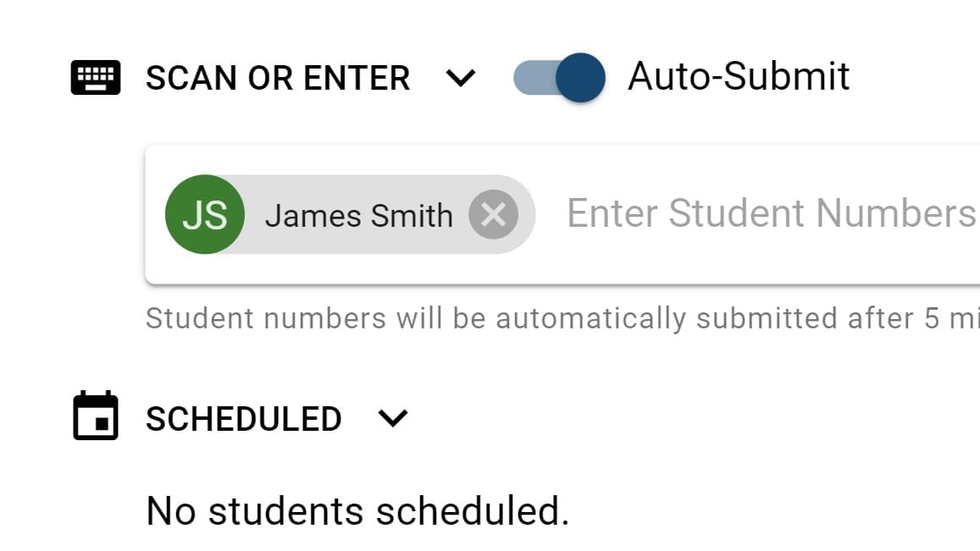Click the calendar icon beside Scheduled
Screen dimensions: 980x551
[96, 416]
